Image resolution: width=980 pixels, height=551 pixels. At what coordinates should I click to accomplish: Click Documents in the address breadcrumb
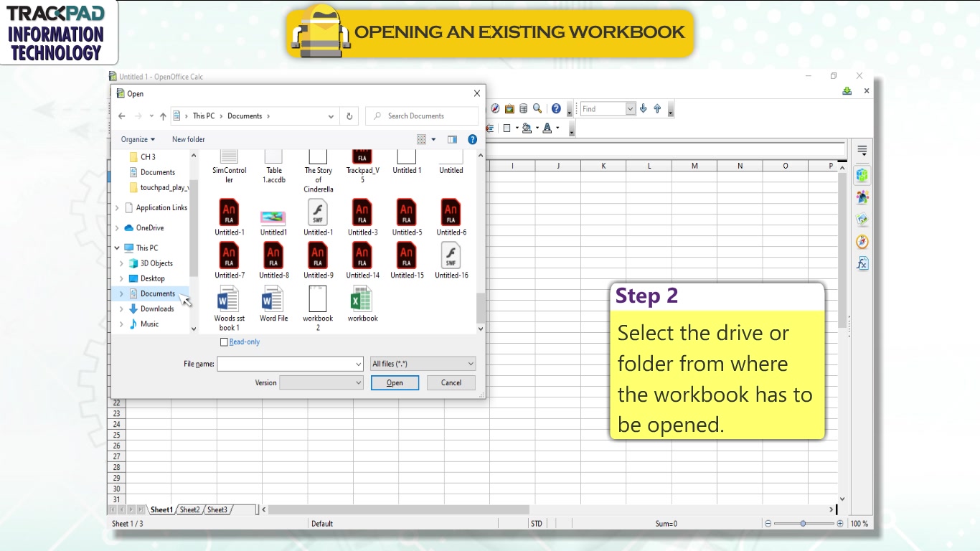[x=245, y=116]
